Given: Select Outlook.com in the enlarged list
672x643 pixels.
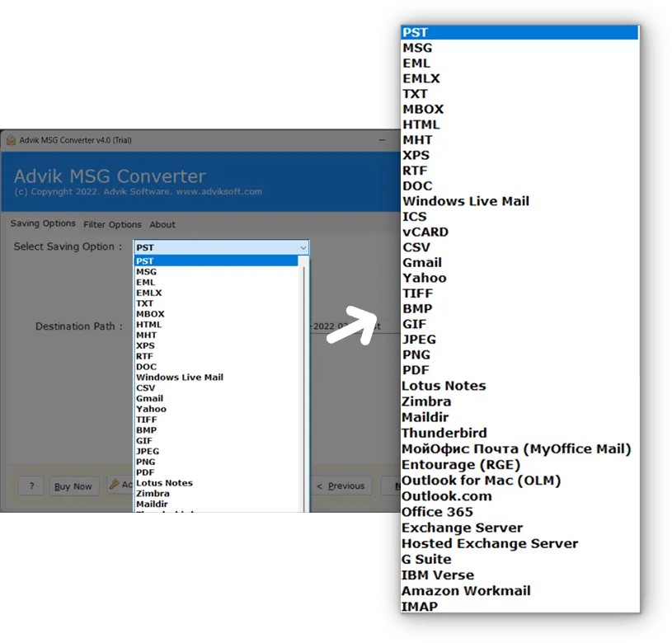Looking at the screenshot, I should [x=447, y=496].
